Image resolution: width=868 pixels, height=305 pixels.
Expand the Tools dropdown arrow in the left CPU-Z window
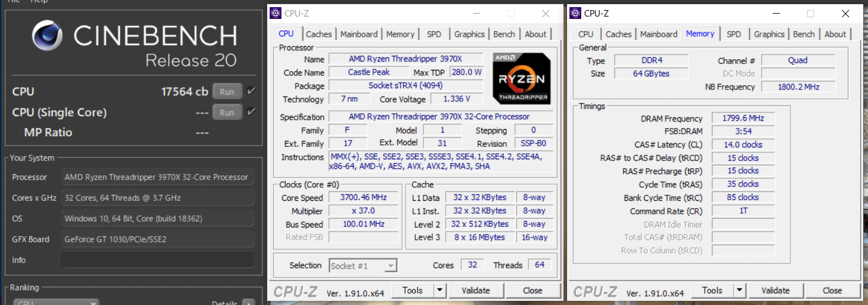(x=439, y=290)
